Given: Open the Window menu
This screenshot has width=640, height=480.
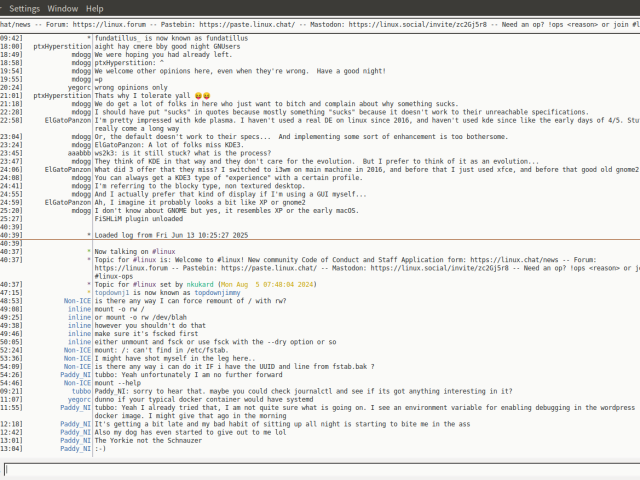Looking at the screenshot, I should pos(61,7).
